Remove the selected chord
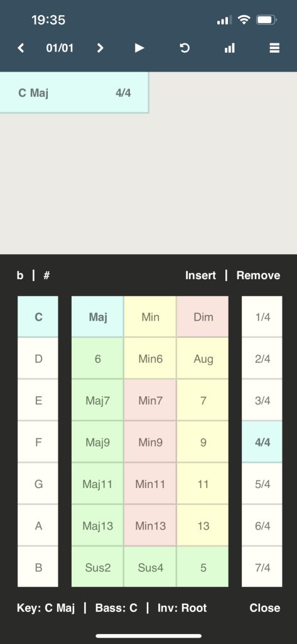The height and width of the screenshot is (644, 297). coord(259,275)
